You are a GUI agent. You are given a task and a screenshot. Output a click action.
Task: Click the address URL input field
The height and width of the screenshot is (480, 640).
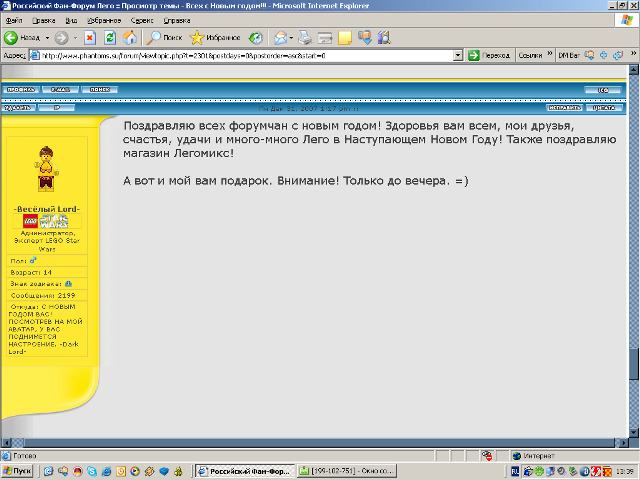click(x=247, y=56)
